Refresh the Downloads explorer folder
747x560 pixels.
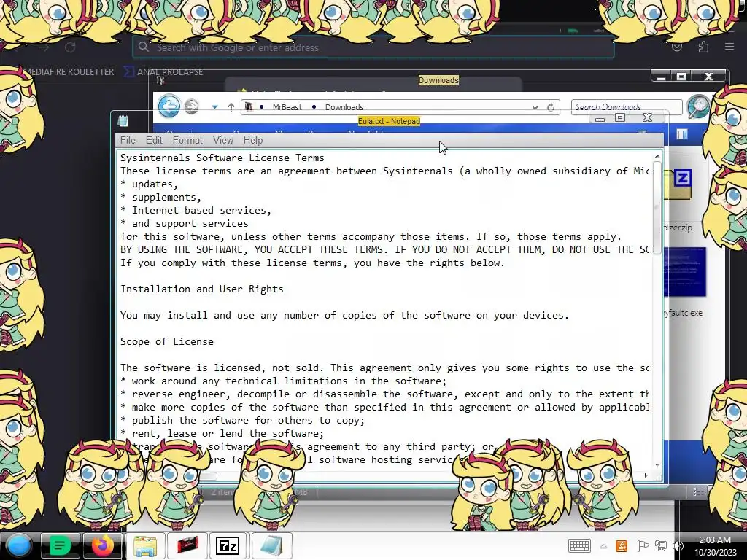pyautogui.click(x=551, y=108)
